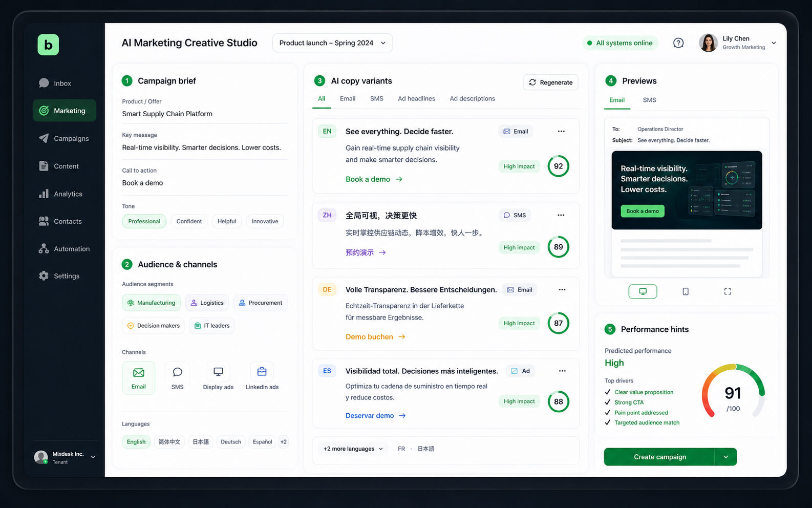Open more options for the ES variant
This screenshot has height=508, width=812.
562,371
